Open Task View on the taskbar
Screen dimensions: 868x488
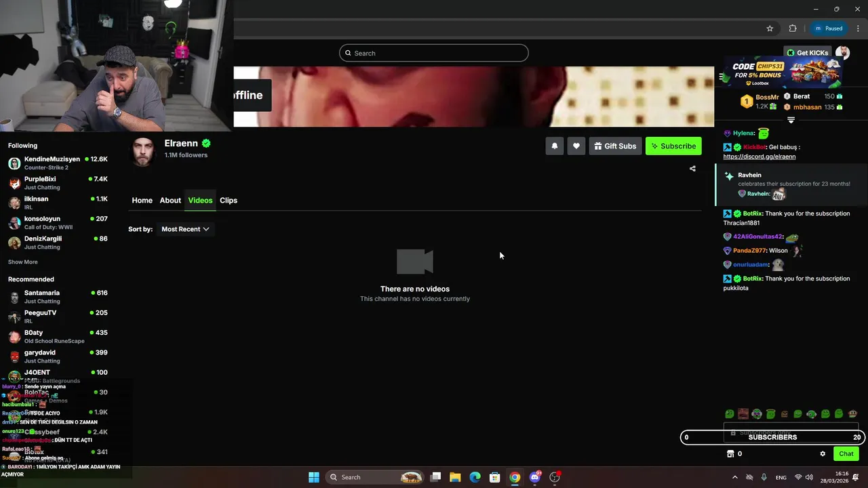click(436, 477)
